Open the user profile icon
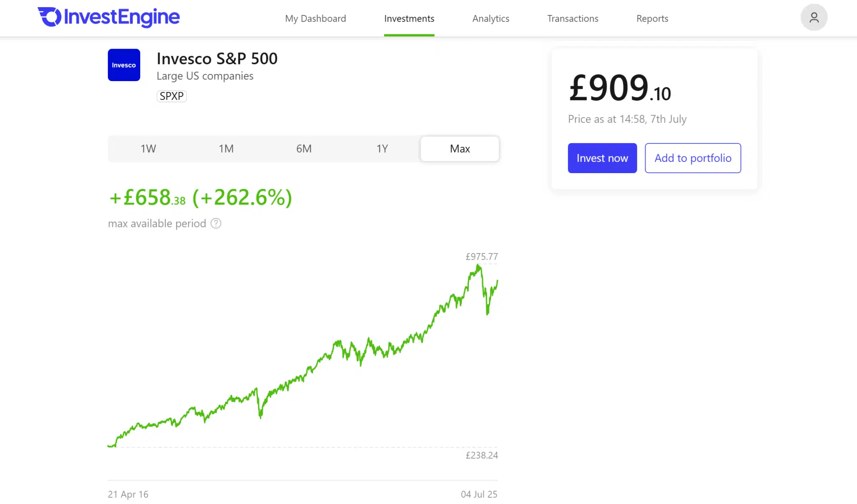The width and height of the screenshot is (857, 504). click(813, 17)
